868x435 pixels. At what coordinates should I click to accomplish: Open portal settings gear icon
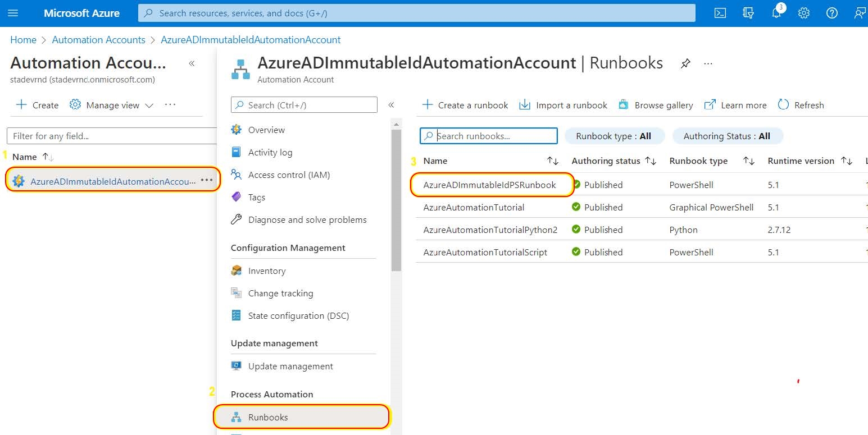(x=804, y=13)
